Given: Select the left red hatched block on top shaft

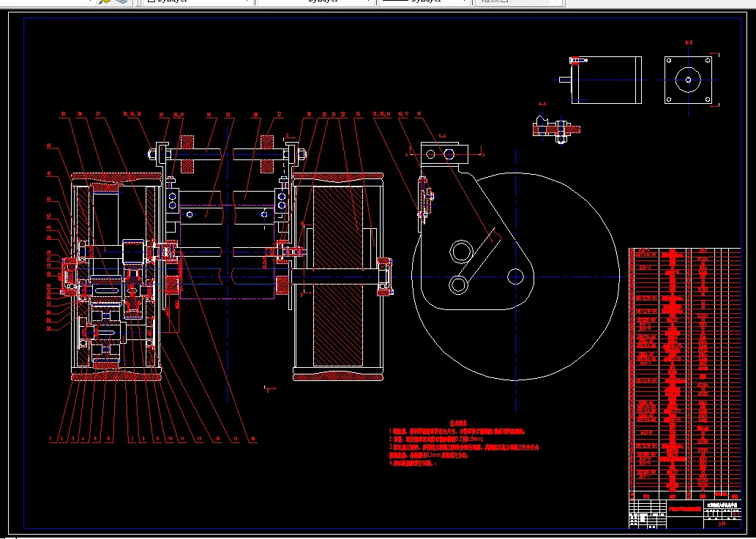Looking at the screenshot, I should click(x=187, y=154).
